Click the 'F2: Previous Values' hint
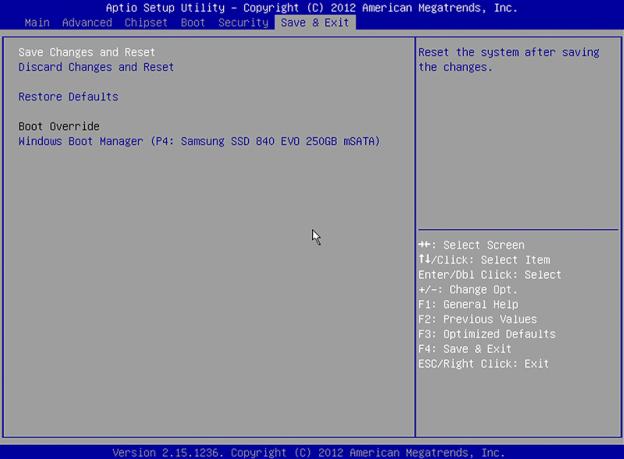The image size is (624, 459). pyautogui.click(x=477, y=319)
